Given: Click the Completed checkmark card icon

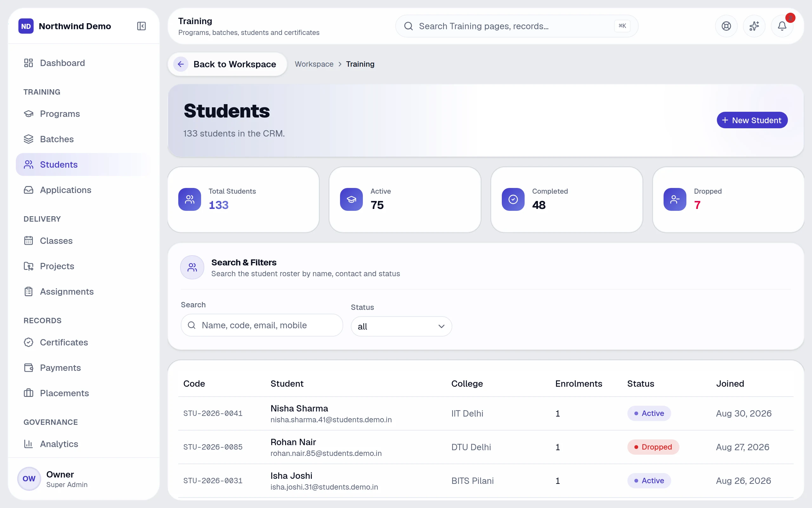Looking at the screenshot, I should (513, 199).
